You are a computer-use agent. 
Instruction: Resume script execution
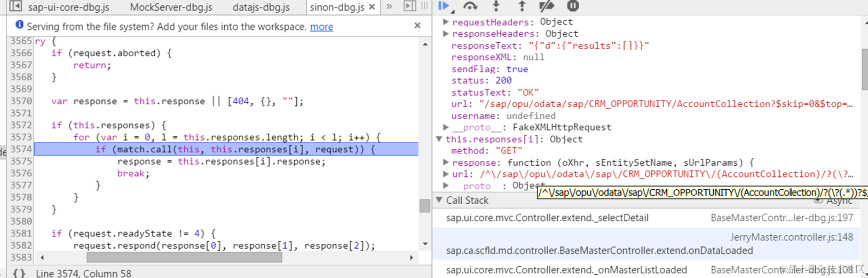(444, 6)
